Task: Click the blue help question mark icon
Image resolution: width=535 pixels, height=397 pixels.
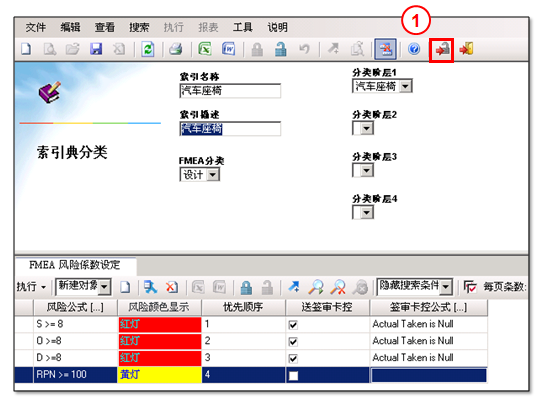Action: [x=414, y=49]
